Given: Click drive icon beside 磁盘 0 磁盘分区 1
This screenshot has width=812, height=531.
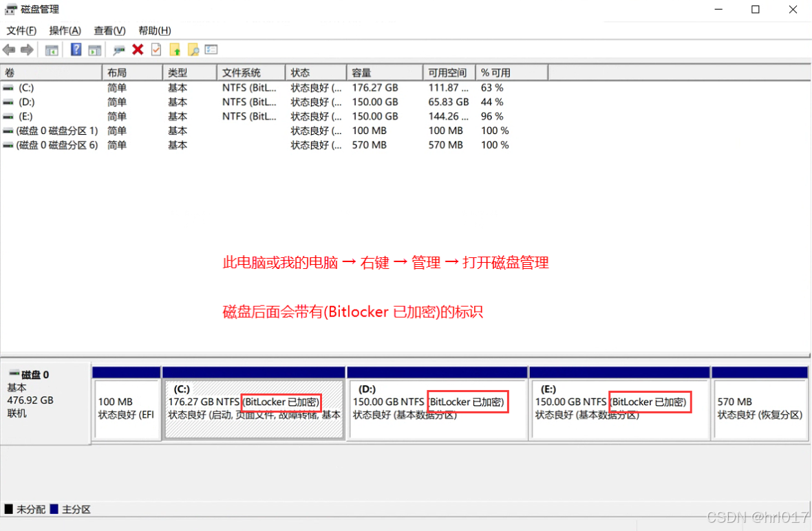Looking at the screenshot, I should pos(8,131).
